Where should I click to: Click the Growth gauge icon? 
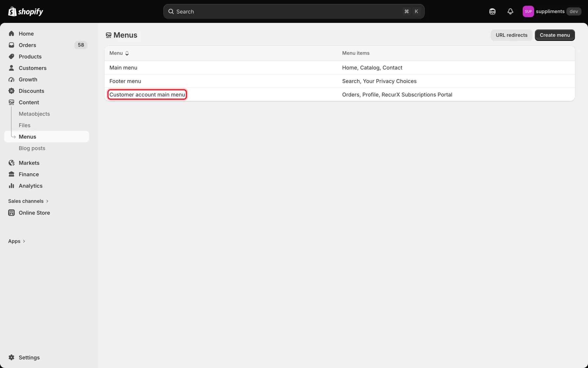(x=11, y=79)
